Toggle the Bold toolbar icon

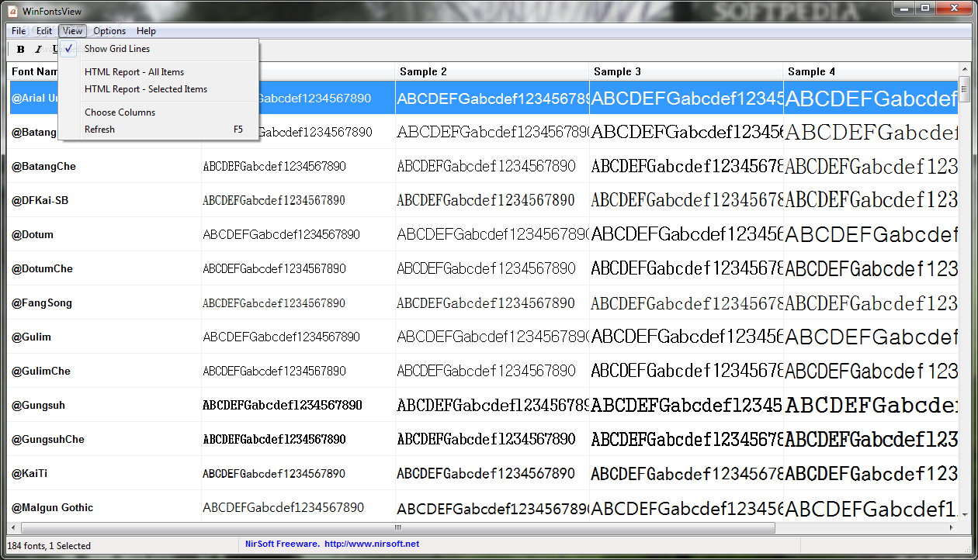pos(21,50)
